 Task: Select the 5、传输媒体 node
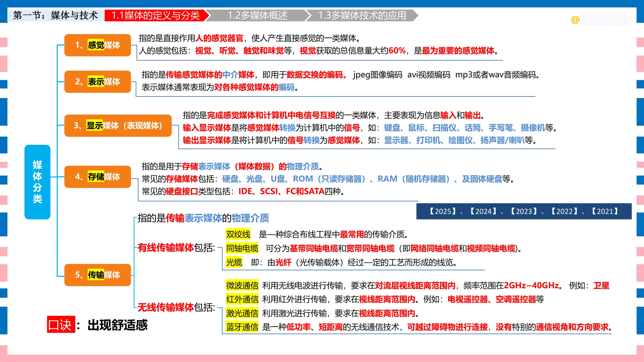coord(98,275)
